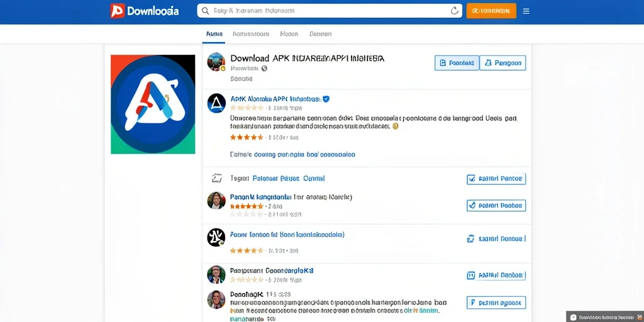
Task: Click the magnifier icon in the search bar
Action: point(206,11)
